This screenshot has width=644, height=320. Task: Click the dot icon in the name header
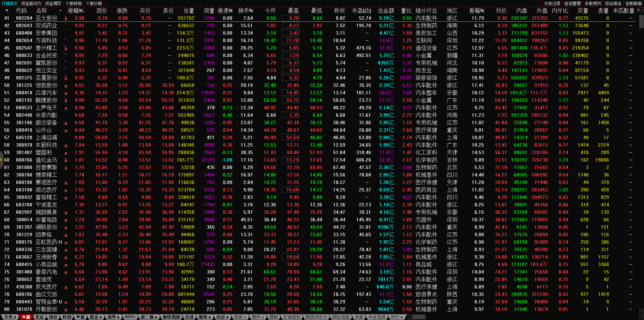pos(60,11)
